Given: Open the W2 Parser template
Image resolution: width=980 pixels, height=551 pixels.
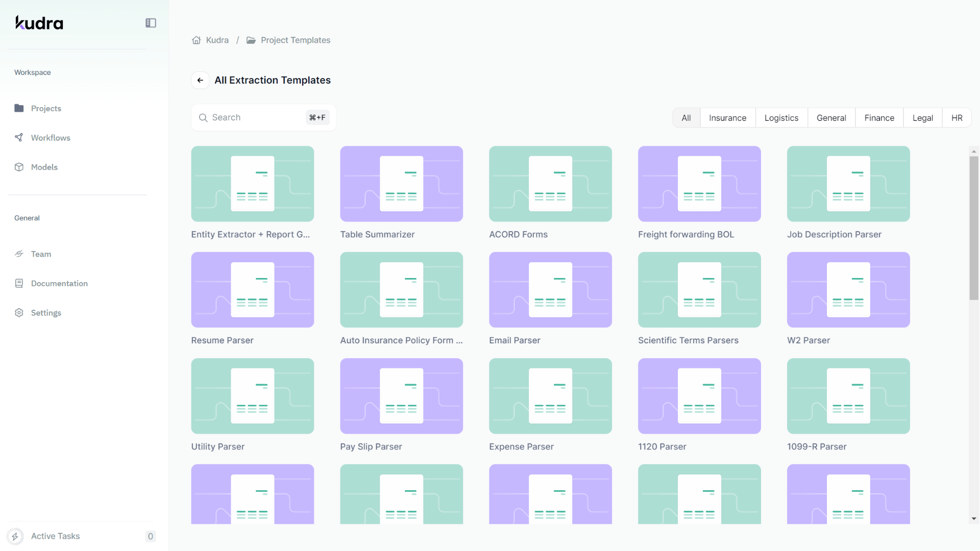Looking at the screenshot, I should pos(848,290).
